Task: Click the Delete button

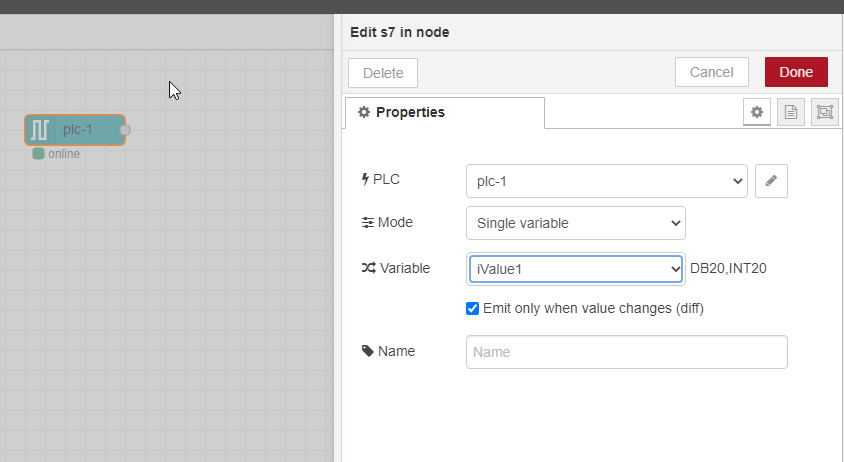Action: point(383,73)
